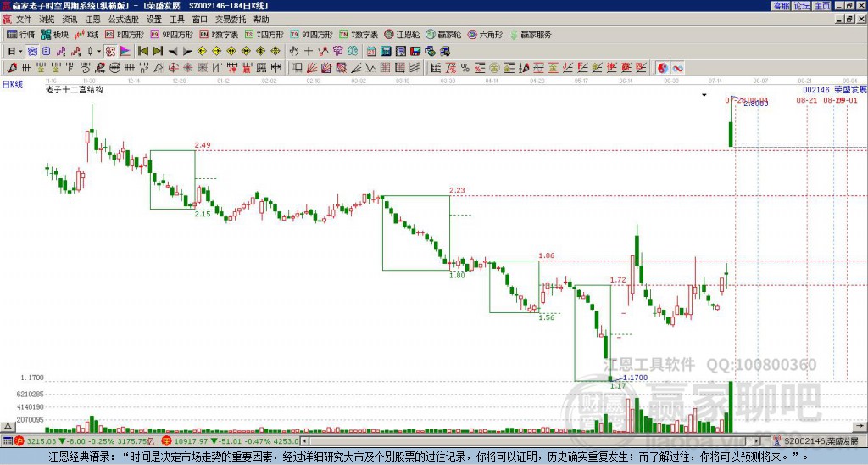Launch the 江恩轮 Gann wheel
The image size is (868, 465).
pos(402,34)
